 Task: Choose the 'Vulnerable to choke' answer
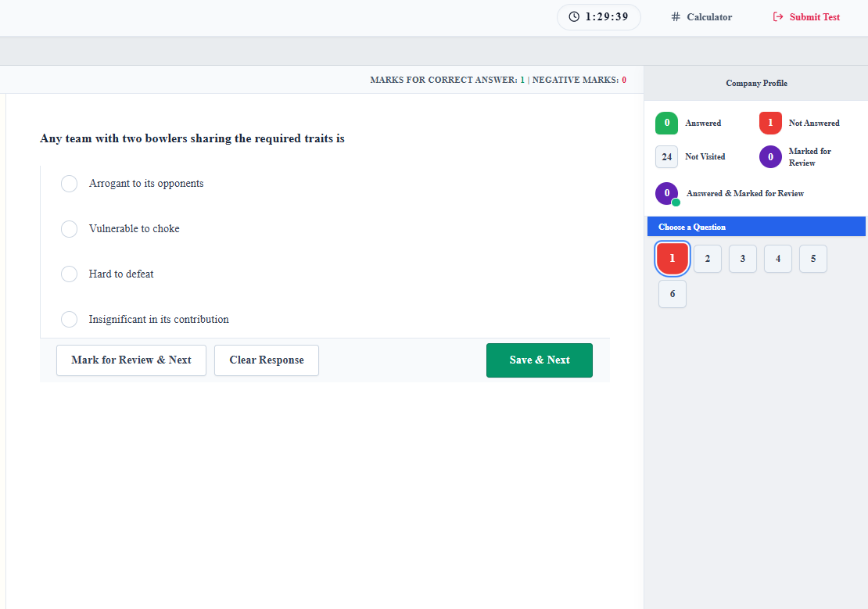tap(69, 229)
